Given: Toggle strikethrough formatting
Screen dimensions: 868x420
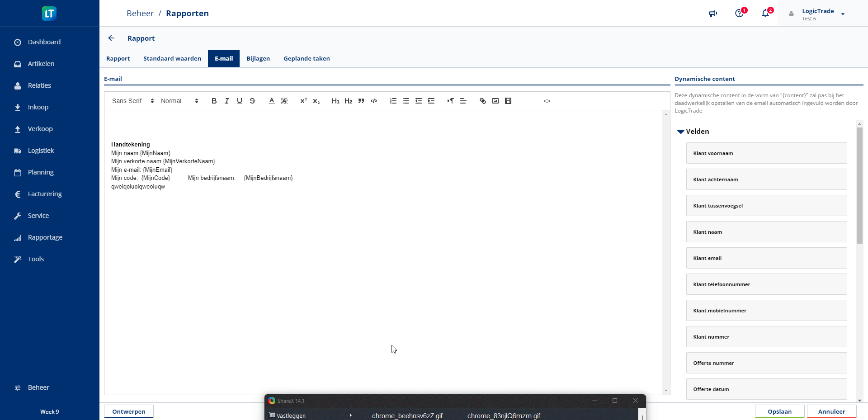Looking at the screenshot, I should point(252,101).
